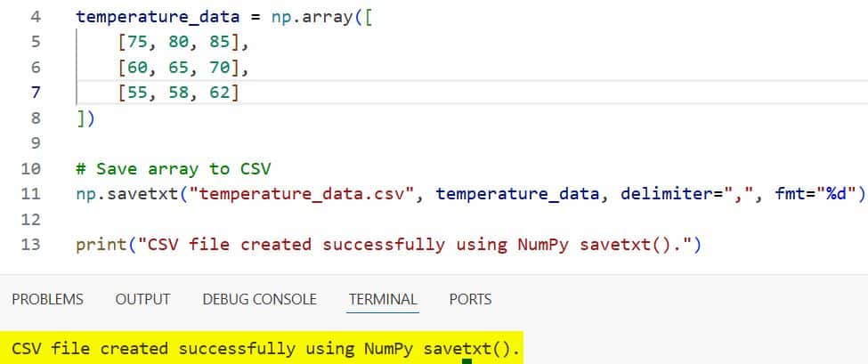Click the print statement on line 13

tap(388, 245)
